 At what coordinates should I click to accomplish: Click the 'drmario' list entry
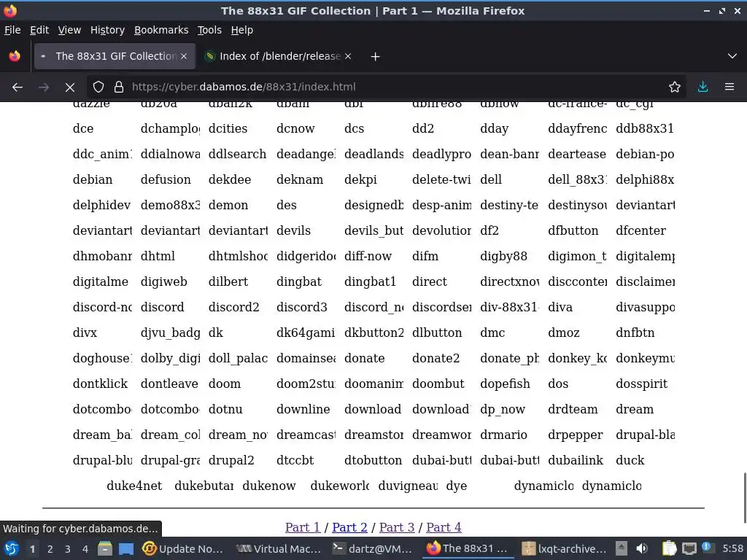(x=503, y=435)
